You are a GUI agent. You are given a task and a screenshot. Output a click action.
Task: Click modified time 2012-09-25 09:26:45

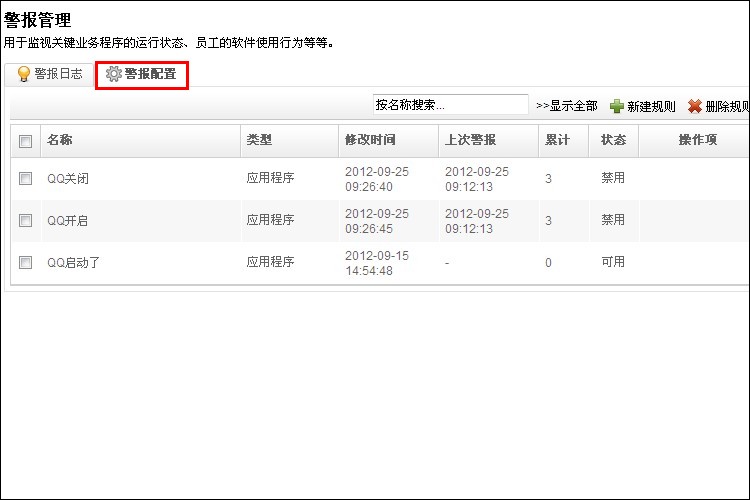click(x=377, y=221)
